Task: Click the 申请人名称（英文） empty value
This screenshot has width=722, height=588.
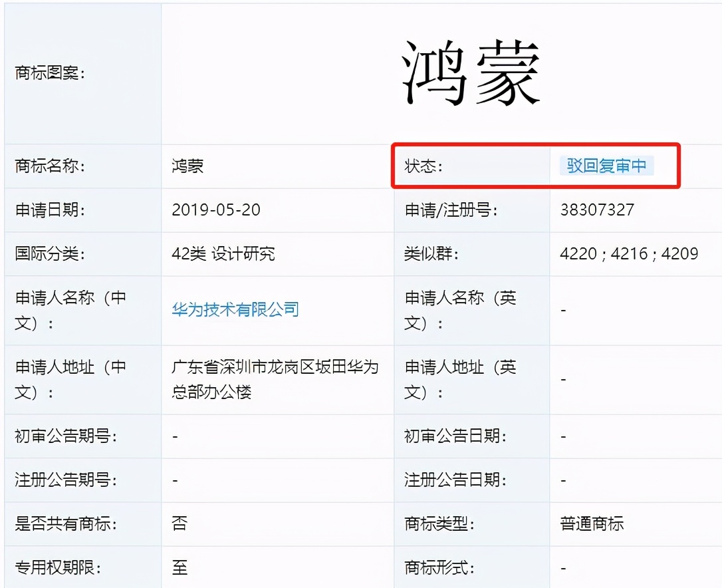Action: (564, 309)
